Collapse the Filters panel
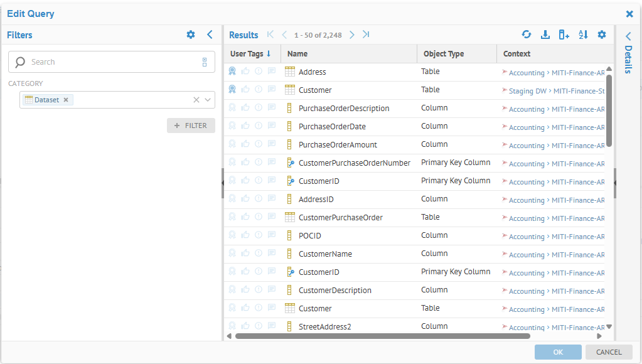Viewport: 642px width, 364px height. click(x=210, y=35)
